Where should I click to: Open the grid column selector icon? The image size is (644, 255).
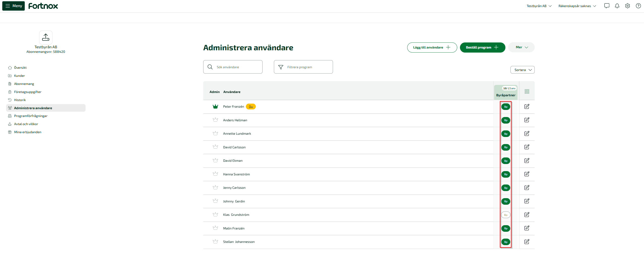pyautogui.click(x=527, y=91)
